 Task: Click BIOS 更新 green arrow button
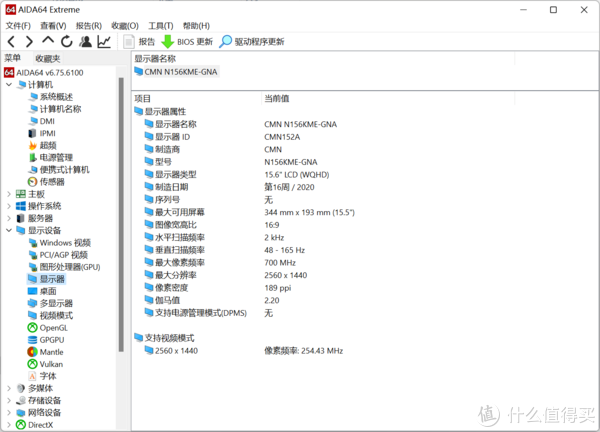click(187, 41)
